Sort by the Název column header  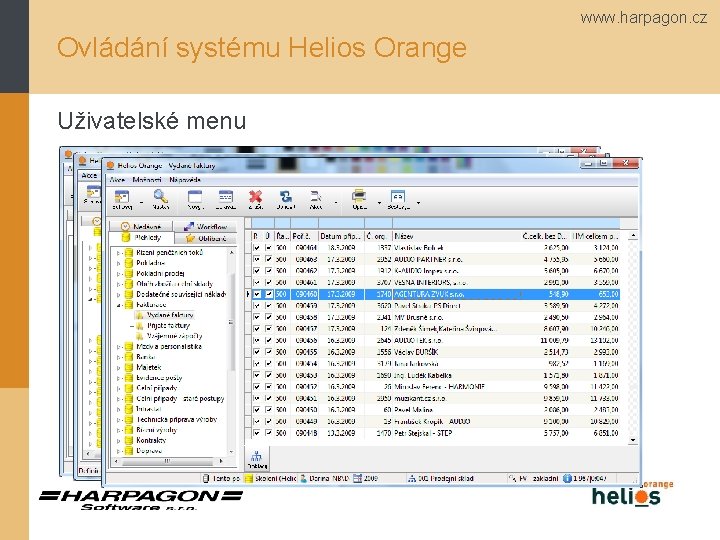click(x=456, y=236)
